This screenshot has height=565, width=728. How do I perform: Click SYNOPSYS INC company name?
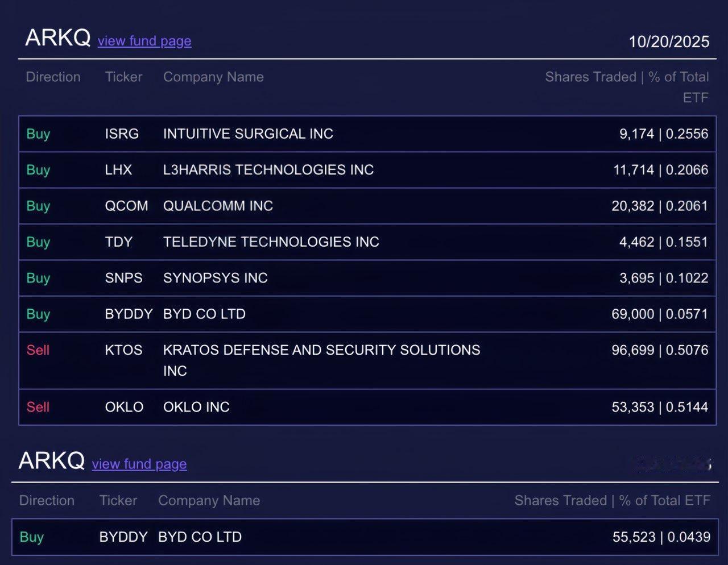215,278
